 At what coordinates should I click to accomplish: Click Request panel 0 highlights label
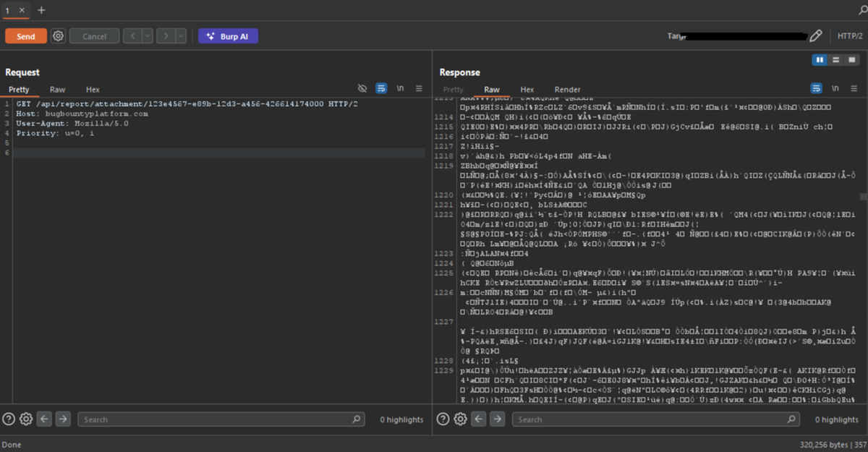click(401, 419)
